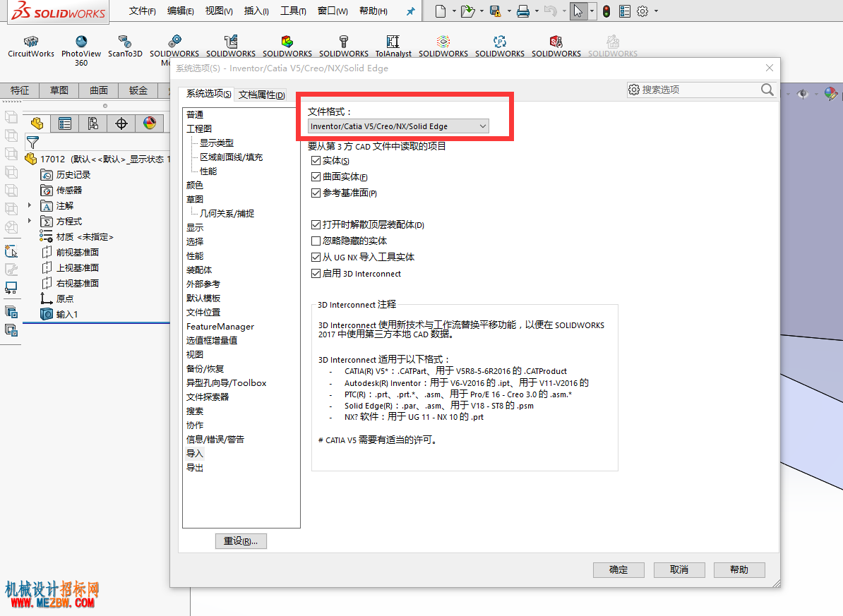Click the Select cursor tool icon

578,11
